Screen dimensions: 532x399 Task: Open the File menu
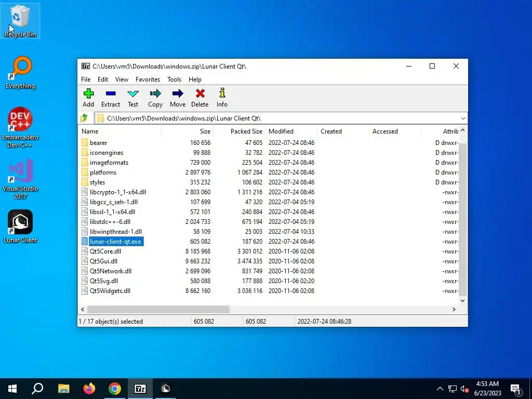tap(86, 79)
